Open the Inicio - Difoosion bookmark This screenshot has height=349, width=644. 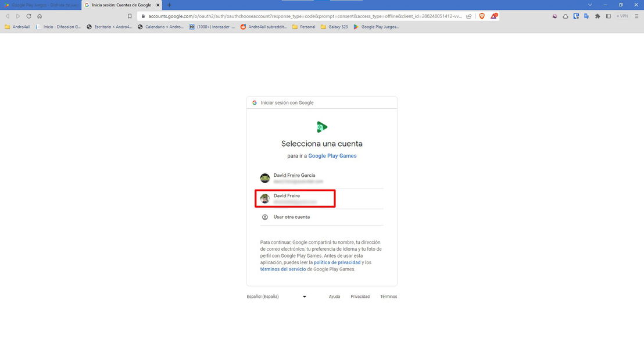click(x=58, y=27)
